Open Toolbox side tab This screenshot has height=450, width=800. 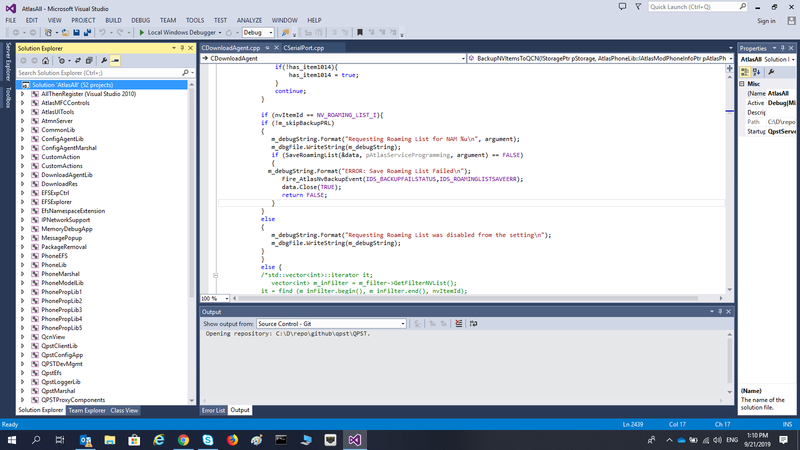coord(8,97)
